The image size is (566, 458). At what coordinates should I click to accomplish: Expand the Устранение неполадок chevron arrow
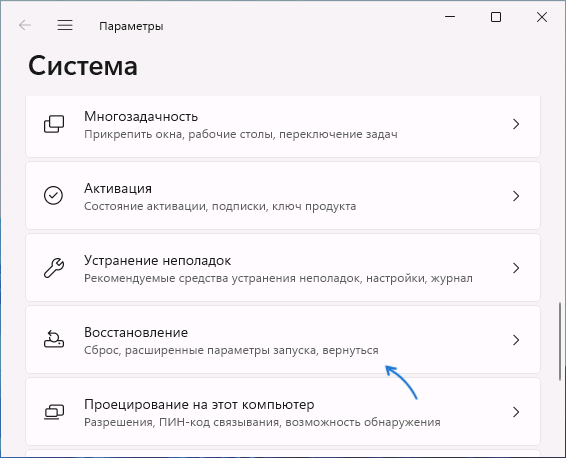516,268
